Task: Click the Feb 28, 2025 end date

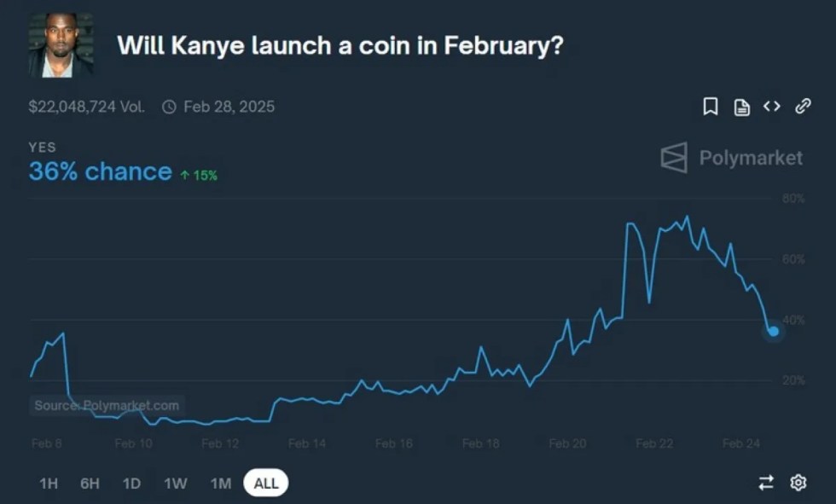Action: (x=229, y=107)
